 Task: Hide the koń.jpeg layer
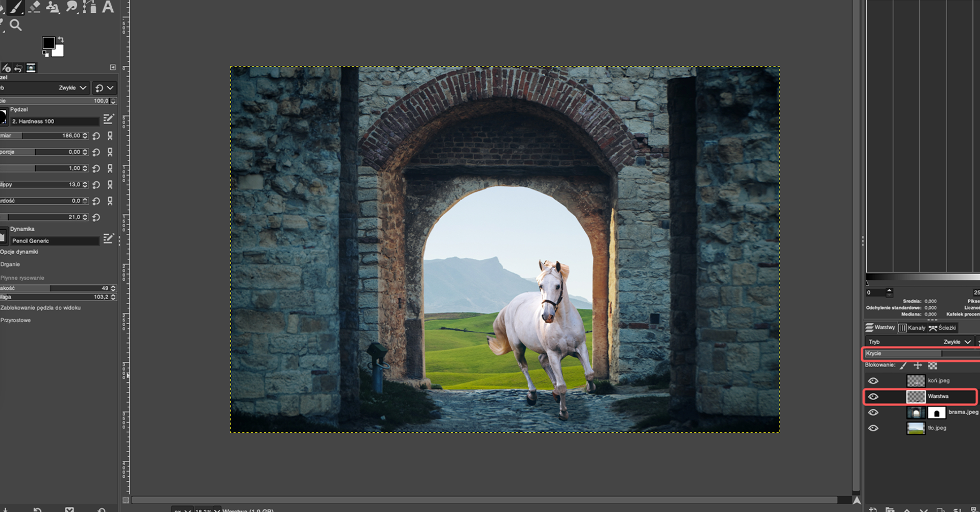(873, 381)
